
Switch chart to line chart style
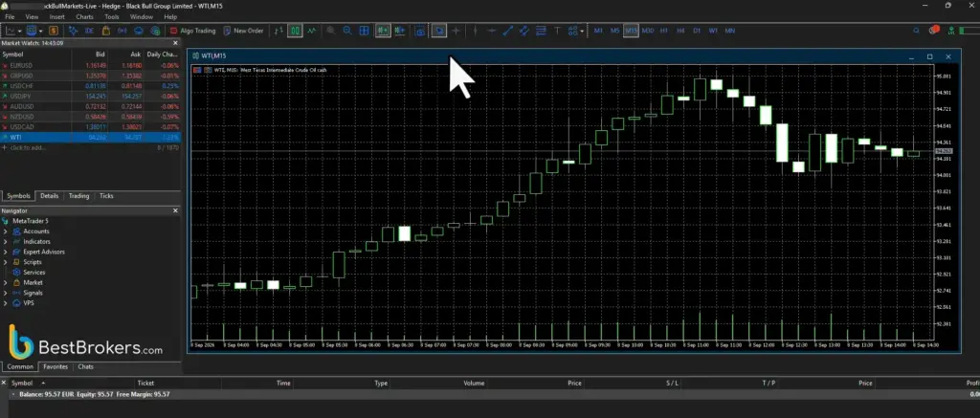pyautogui.click(x=311, y=31)
